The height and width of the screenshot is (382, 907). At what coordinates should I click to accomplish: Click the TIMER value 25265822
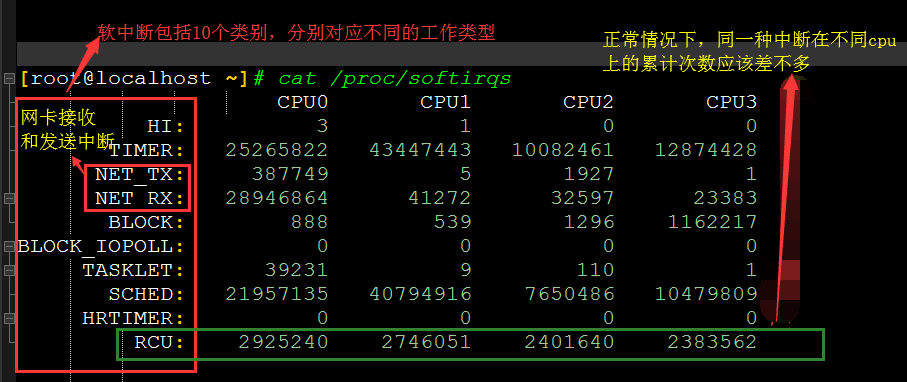tap(277, 150)
